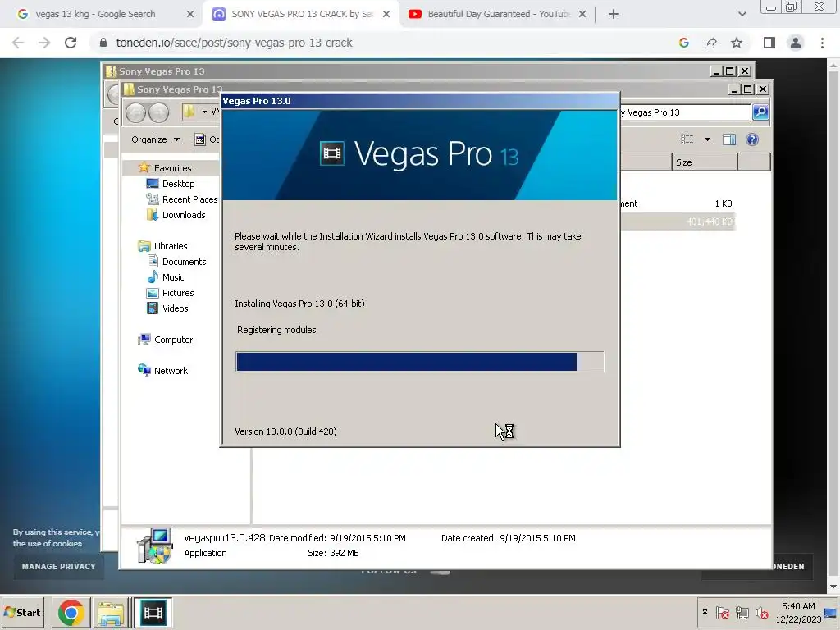
Task: Open the view options dropdown arrow
Action: [707, 139]
